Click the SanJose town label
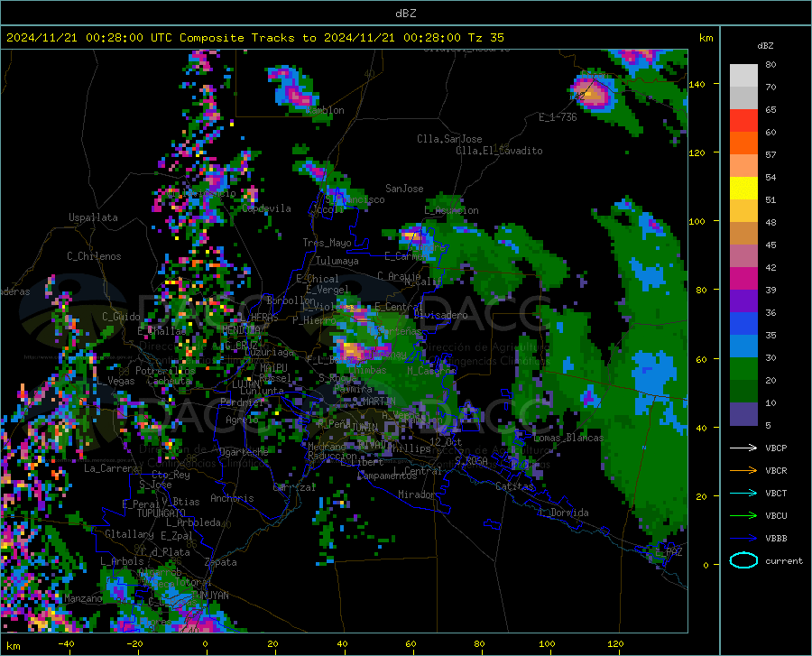812x656 pixels. point(404,189)
